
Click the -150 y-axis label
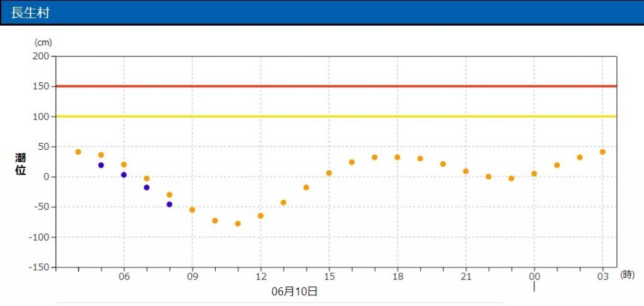click(x=40, y=268)
